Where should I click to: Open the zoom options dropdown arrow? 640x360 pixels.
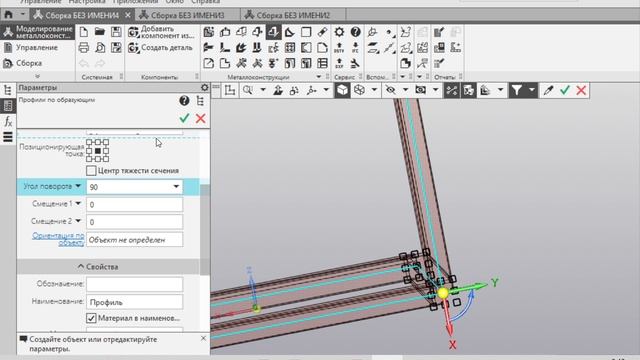[263, 90]
